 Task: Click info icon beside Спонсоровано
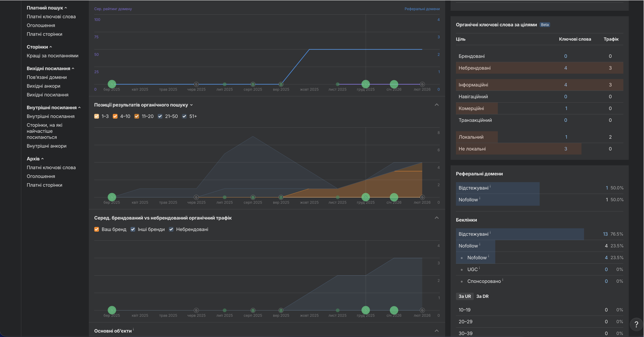[503, 280]
